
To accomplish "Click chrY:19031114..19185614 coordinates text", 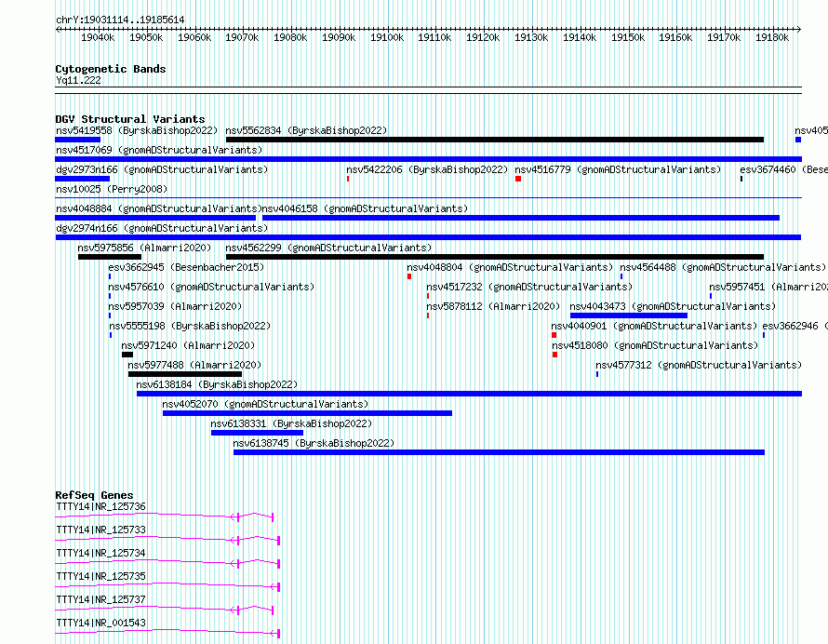I will point(120,20).
